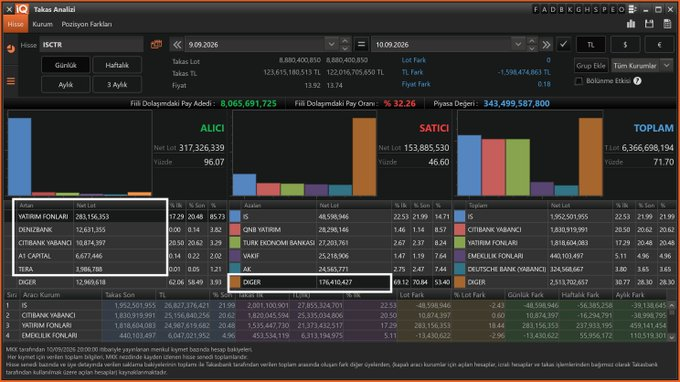Click the Hisse symbol input field ISCTR
This screenshot has width=680, height=382.
[91, 44]
